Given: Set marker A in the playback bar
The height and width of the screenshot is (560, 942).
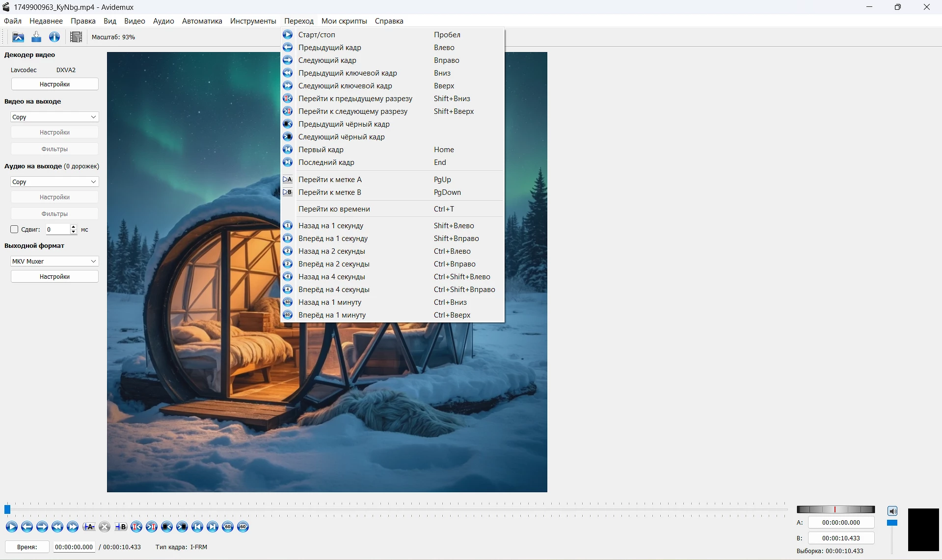Looking at the screenshot, I should tap(89, 527).
